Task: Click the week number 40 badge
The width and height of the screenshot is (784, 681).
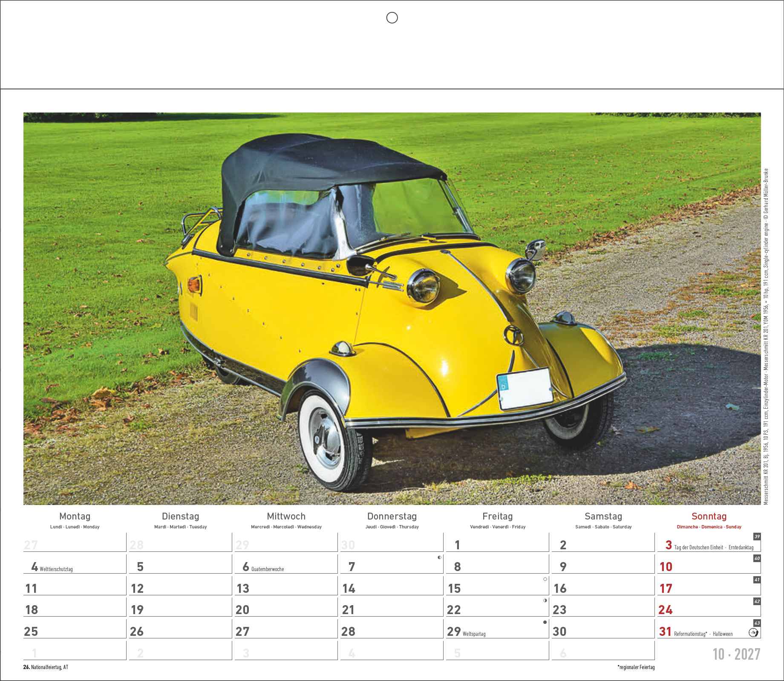Action: click(x=757, y=558)
